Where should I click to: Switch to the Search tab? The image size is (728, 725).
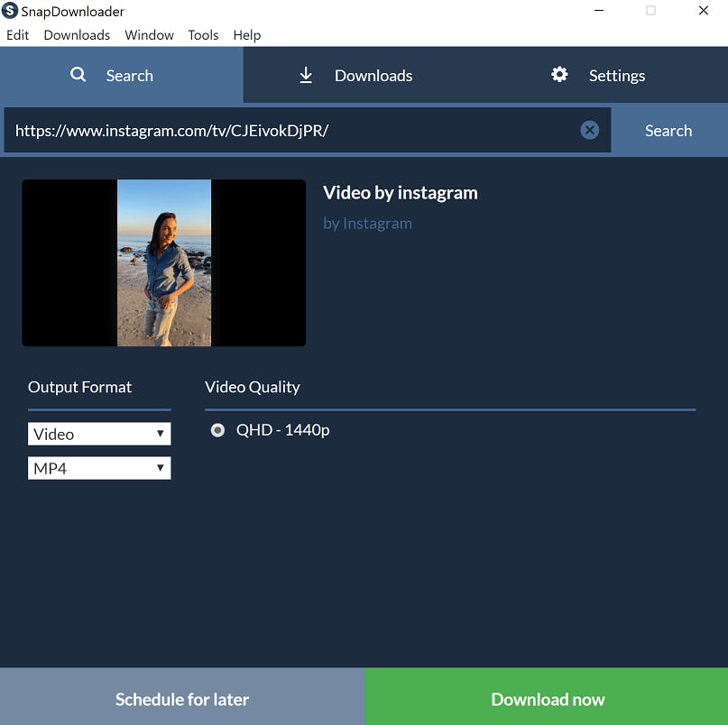point(122,75)
